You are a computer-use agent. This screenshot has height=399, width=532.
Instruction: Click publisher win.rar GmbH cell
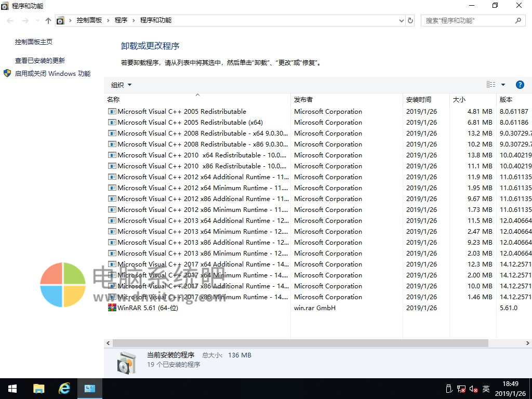click(x=314, y=308)
